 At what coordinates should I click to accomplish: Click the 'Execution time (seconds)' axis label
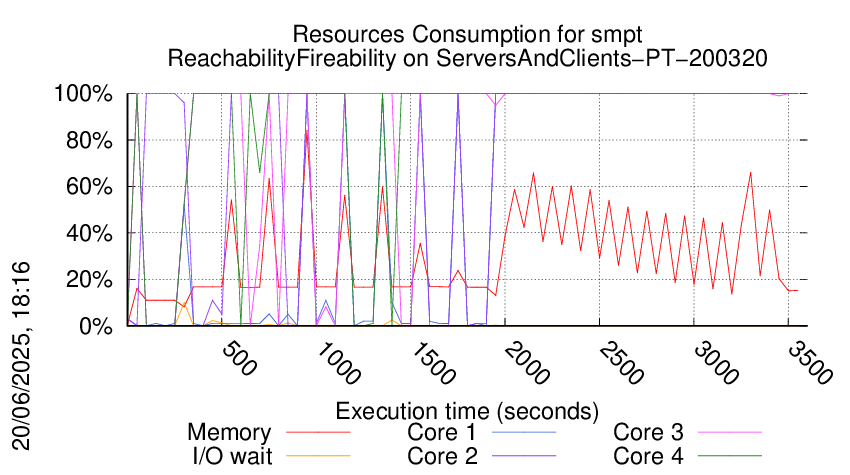(467, 411)
